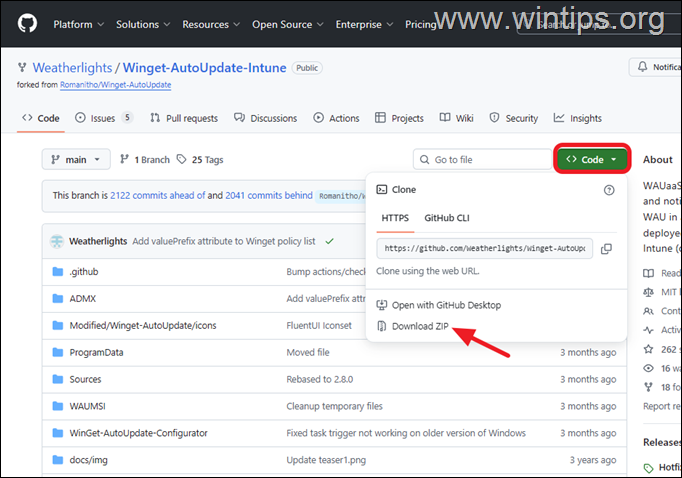This screenshot has height=478, width=682.
Task: Click the Hotfix release tag icon
Action: tap(649, 468)
